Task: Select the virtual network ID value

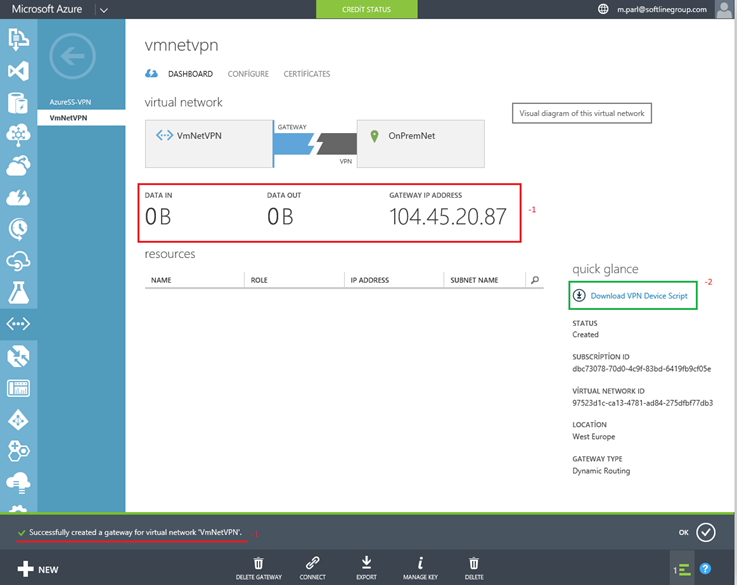Action: 643,403
